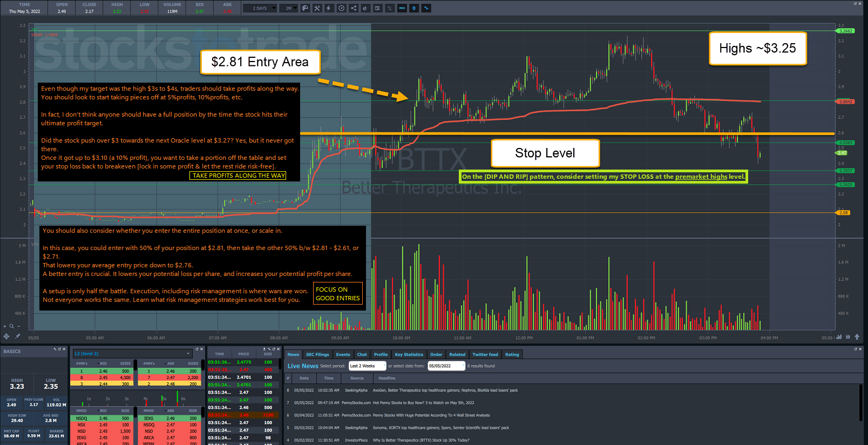Click the 05/05/2022 date input field

click(446, 366)
